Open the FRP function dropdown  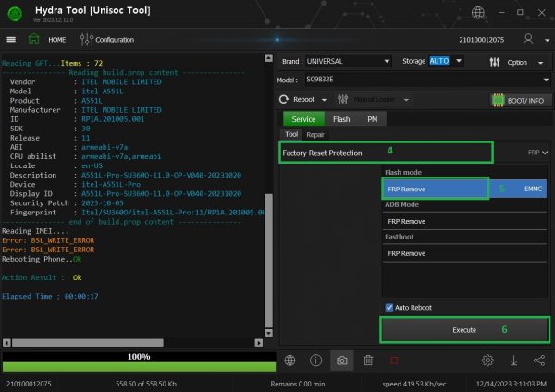point(538,153)
